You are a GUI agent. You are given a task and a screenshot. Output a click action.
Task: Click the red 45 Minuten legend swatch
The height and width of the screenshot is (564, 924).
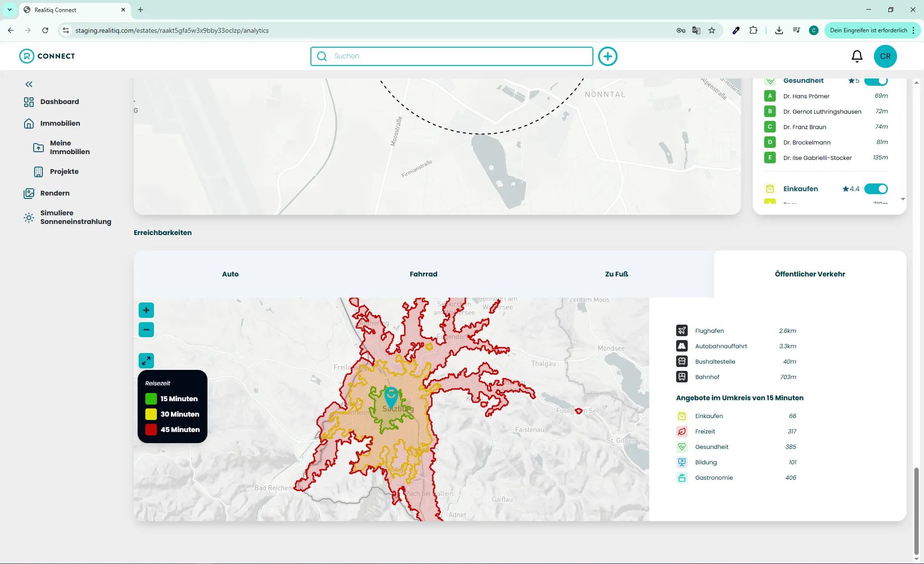151,430
